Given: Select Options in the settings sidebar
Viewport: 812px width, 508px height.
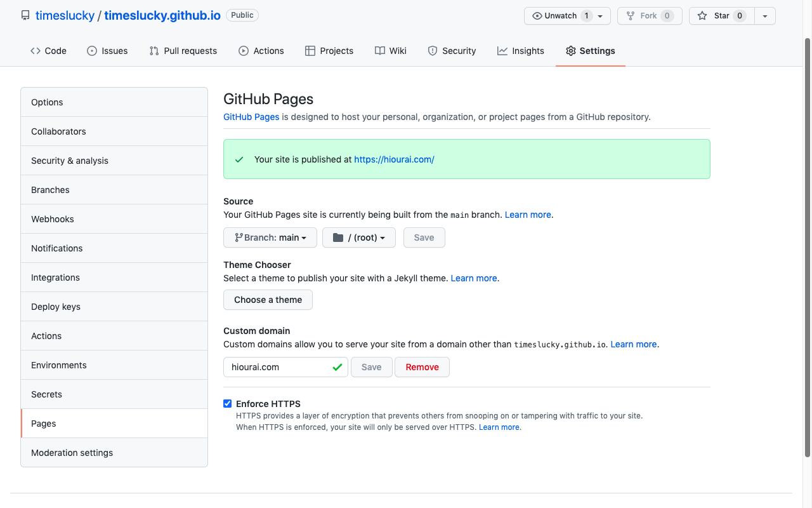Looking at the screenshot, I should pos(114,102).
